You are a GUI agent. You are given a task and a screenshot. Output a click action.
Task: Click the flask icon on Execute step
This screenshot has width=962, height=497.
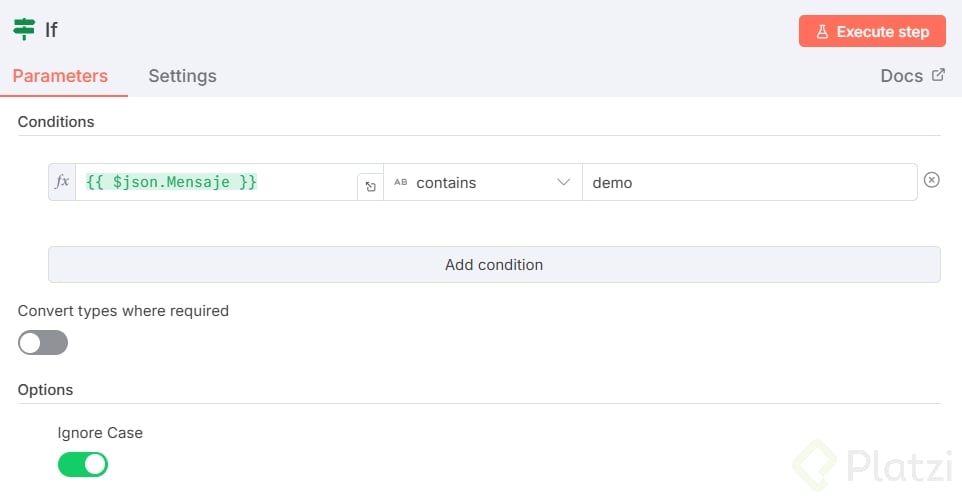(x=822, y=32)
